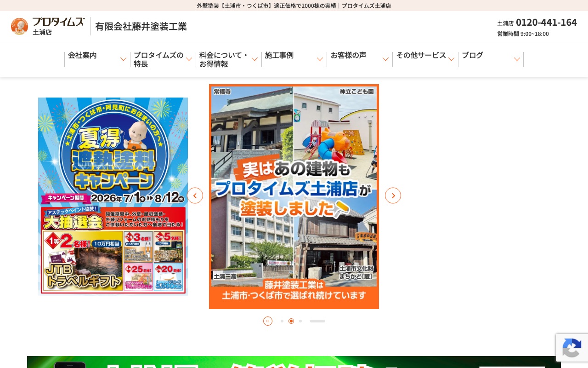Select the third carousel pagination dot

300,321
